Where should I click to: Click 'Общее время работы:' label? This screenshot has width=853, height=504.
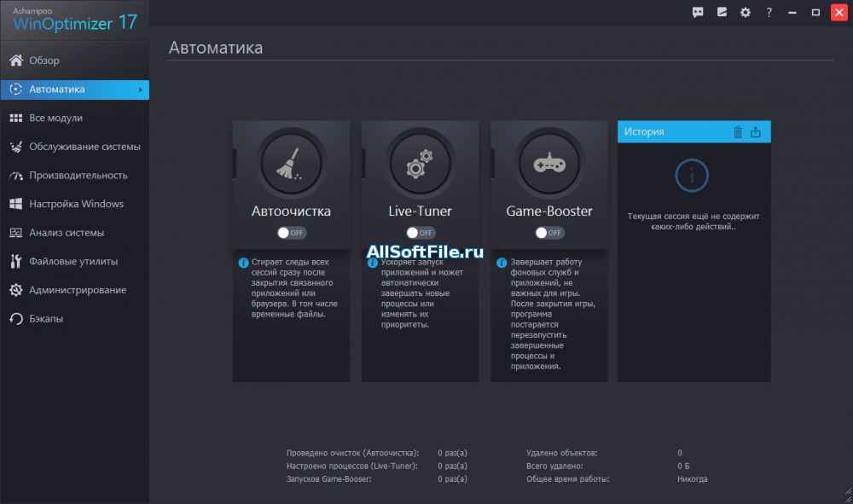pyautogui.click(x=567, y=479)
